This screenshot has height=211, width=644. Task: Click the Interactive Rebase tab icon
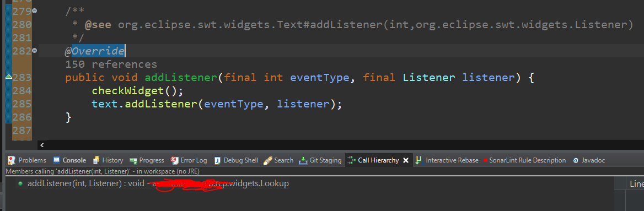(x=419, y=160)
